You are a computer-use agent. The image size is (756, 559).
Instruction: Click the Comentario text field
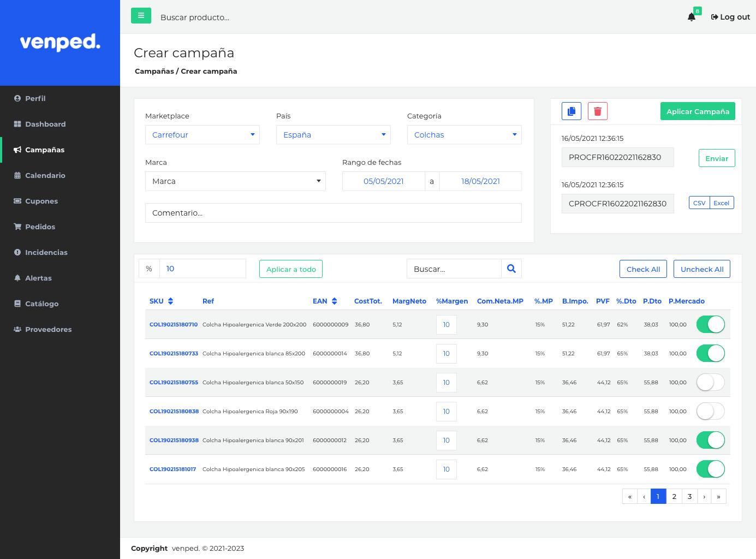333,213
